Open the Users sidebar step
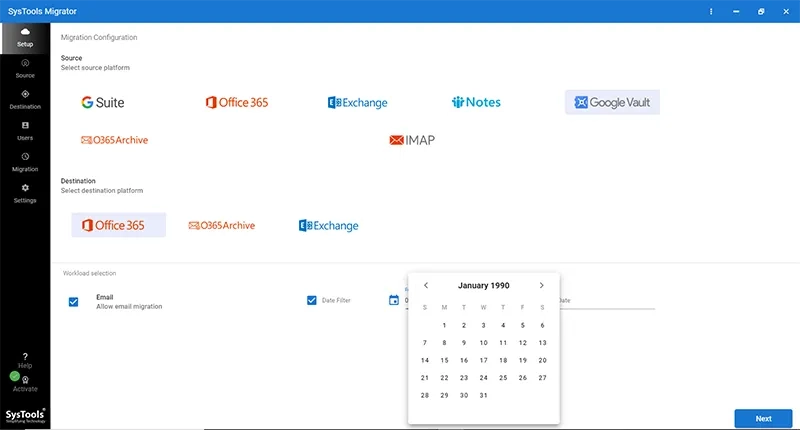Viewport: 800px width, 430px height. (25, 131)
